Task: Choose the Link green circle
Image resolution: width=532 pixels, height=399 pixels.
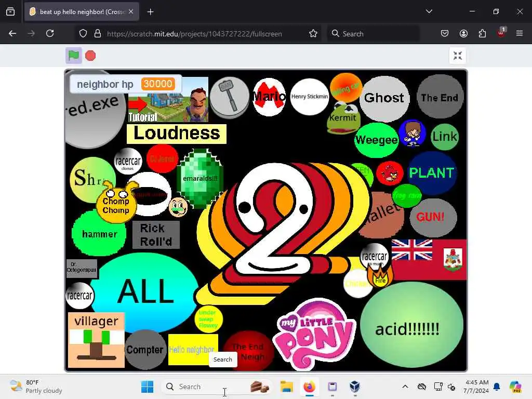Action: click(445, 137)
